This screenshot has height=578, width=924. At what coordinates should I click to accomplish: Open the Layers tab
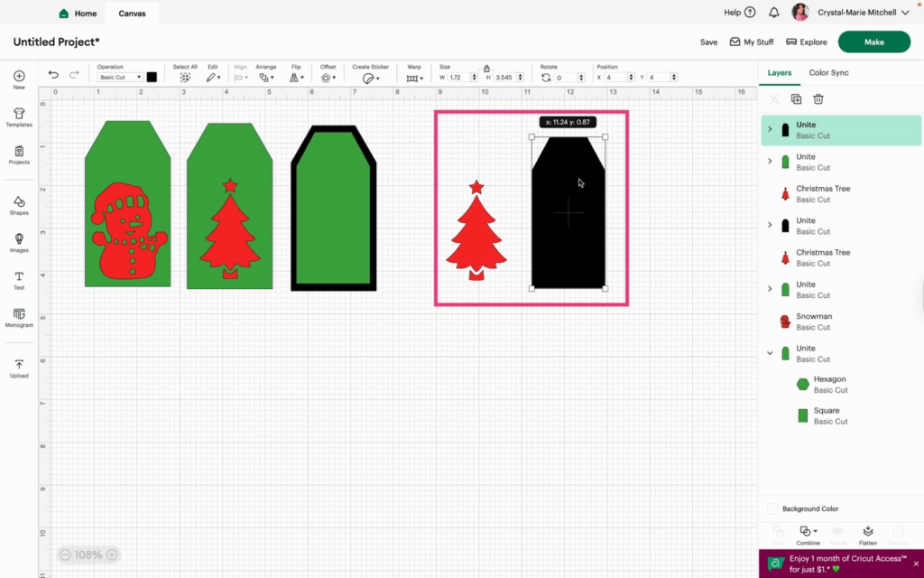[x=779, y=72]
